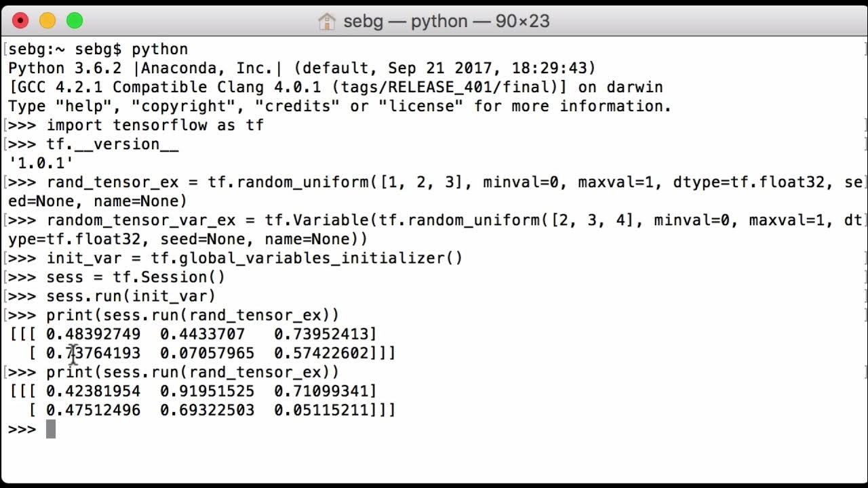Click the gray cursor block at the prompt

pyautogui.click(x=51, y=429)
